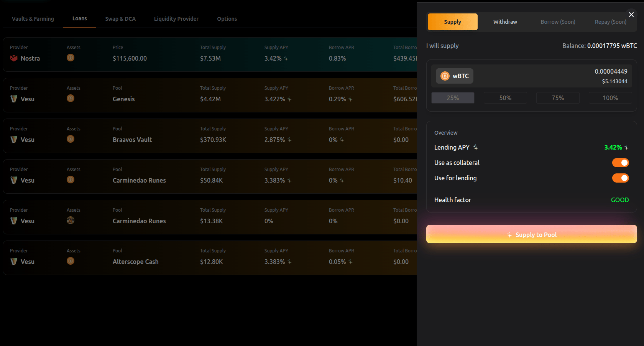This screenshot has width=644, height=346.
Task: Click sparkle icon beside green 3.42% lending value
Action: tap(626, 148)
